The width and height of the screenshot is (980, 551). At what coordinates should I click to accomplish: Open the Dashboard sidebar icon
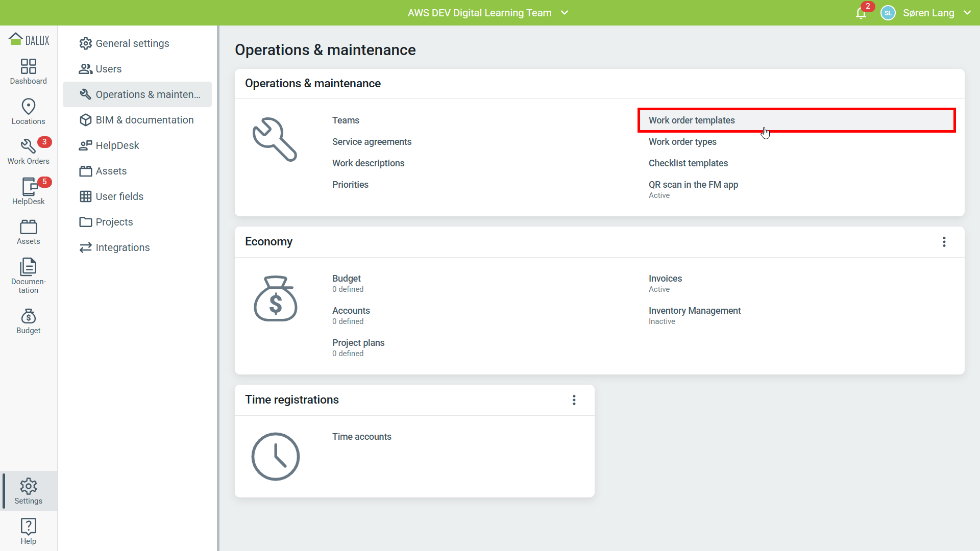point(28,71)
